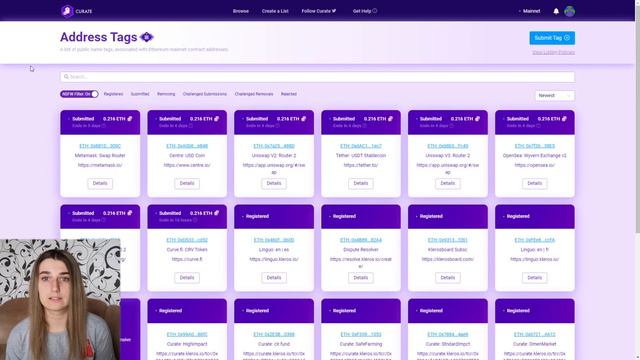Filter by Removing status

pyautogui.click(x=166, y=94)
